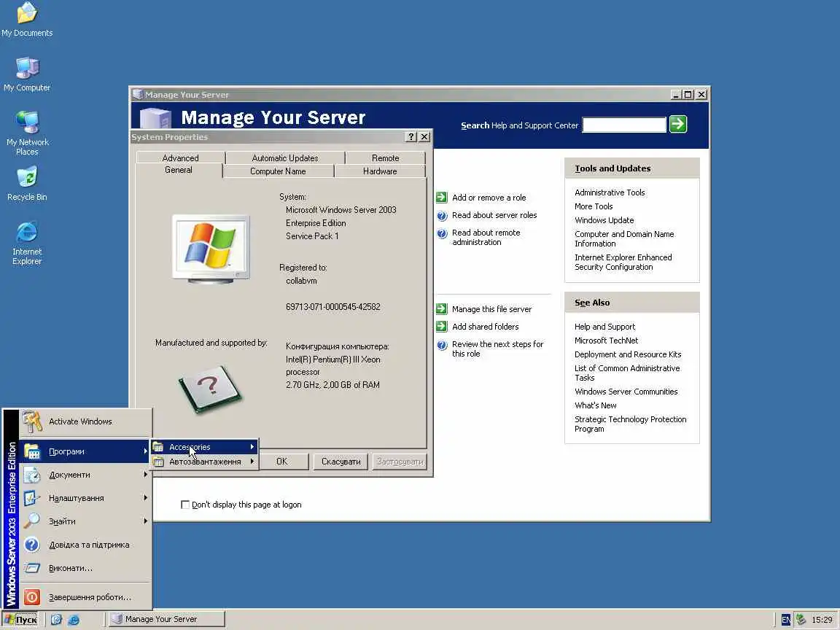Viewport: 840px width, 630px height.
Task: Open the What's New link
Action: 595,405
